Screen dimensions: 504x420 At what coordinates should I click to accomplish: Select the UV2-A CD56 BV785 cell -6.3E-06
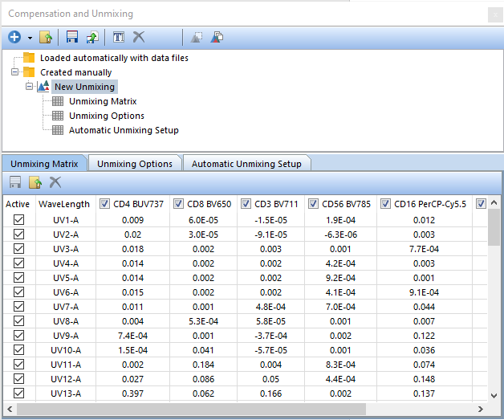[341, 234]
